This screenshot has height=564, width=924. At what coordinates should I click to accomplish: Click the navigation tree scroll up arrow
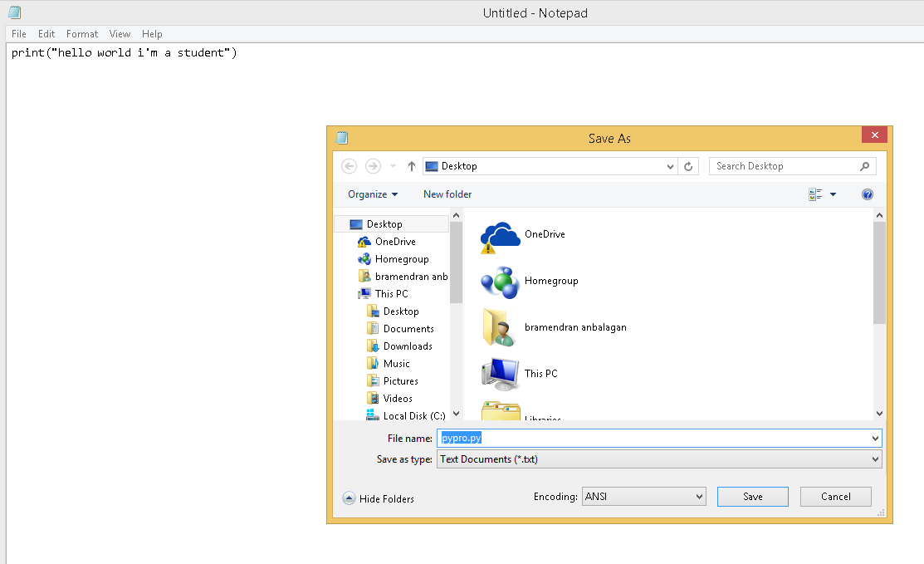(456, 216)
